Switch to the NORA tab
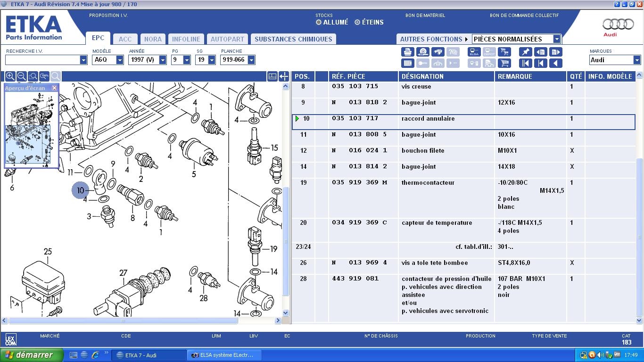The width and height of the screenshot is (644, 362). (x=153, y=39)
